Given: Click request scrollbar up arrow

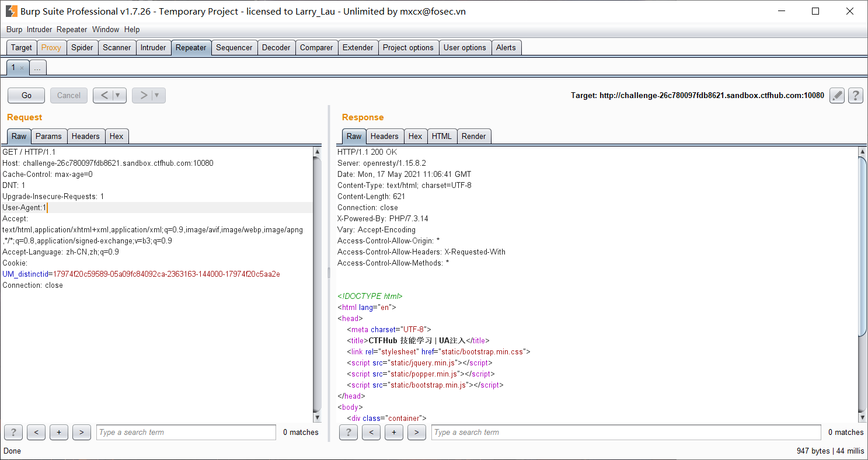Looking at the screenshot, I should tap(317, 152).
